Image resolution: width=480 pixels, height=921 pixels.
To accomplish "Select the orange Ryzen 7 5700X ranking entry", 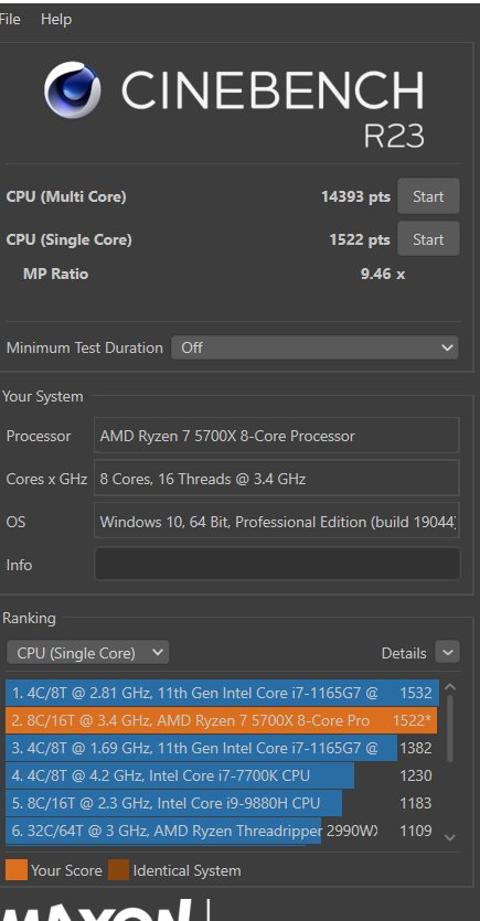I will 222,720.
